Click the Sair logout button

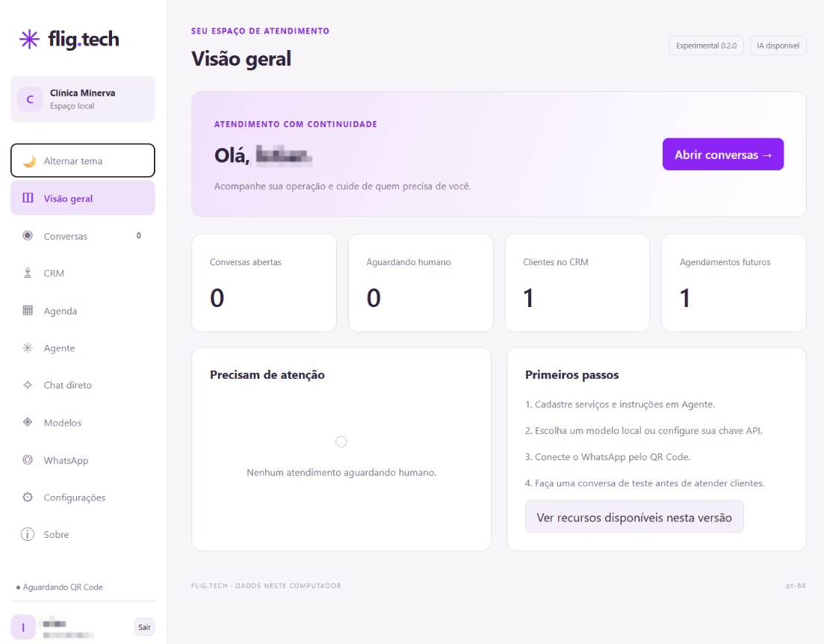pos(144,627)
